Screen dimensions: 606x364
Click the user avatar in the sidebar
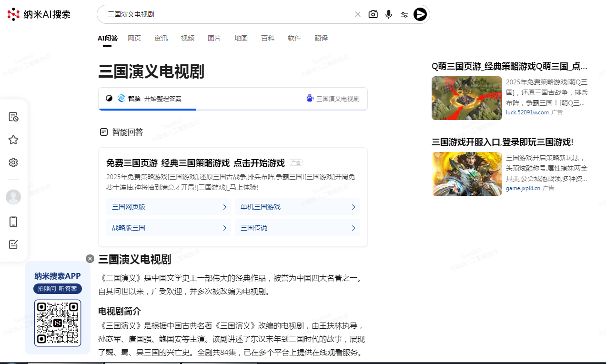(x=13, y=197)
